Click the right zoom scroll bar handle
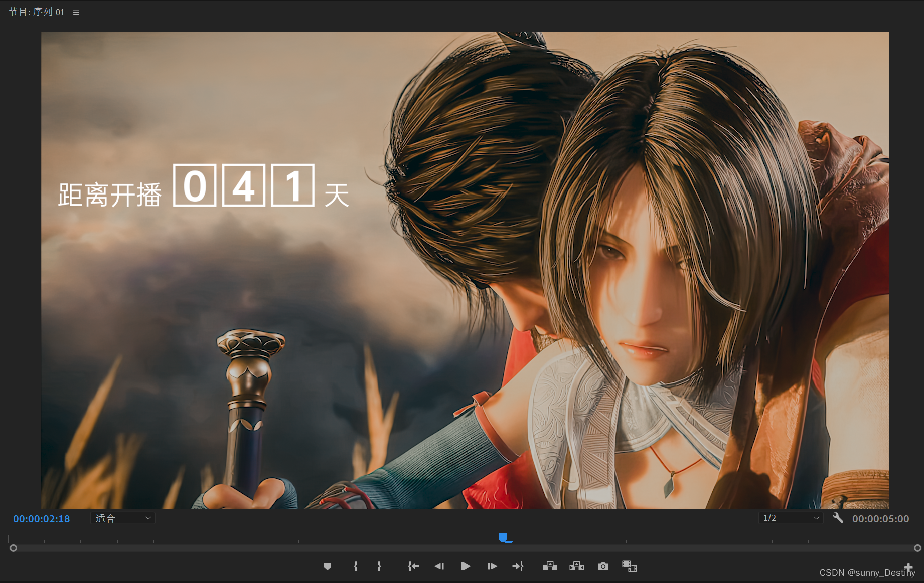 click(917, 548)
